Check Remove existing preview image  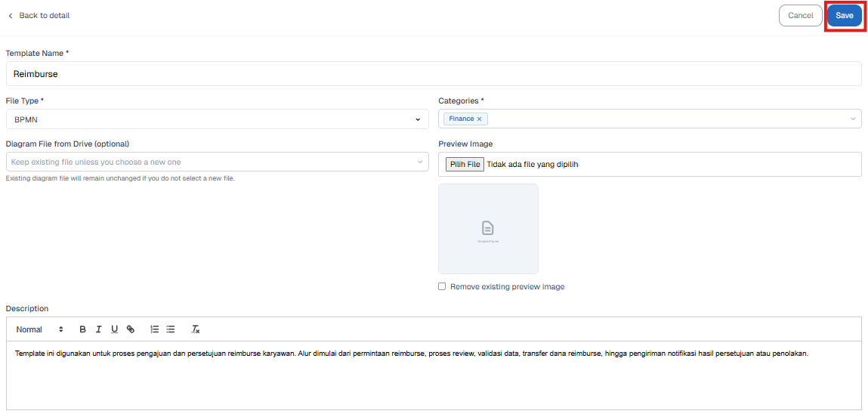point(442,287)
